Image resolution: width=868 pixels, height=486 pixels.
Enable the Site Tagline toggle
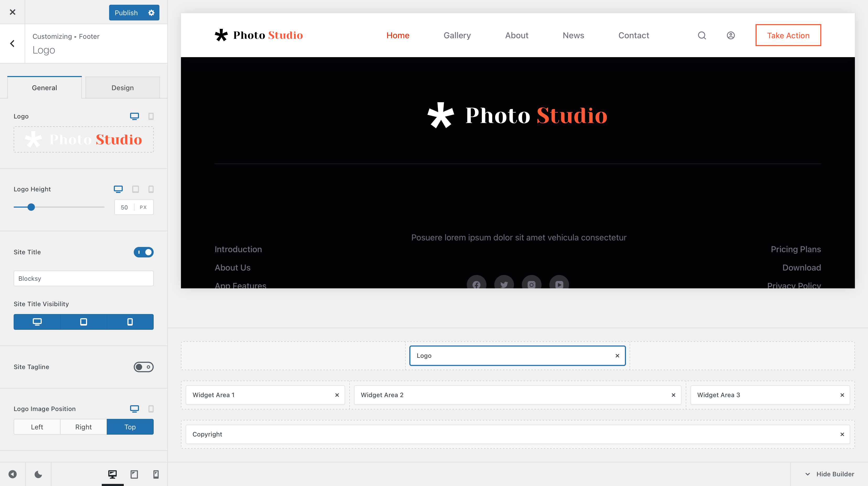[143, 367]
